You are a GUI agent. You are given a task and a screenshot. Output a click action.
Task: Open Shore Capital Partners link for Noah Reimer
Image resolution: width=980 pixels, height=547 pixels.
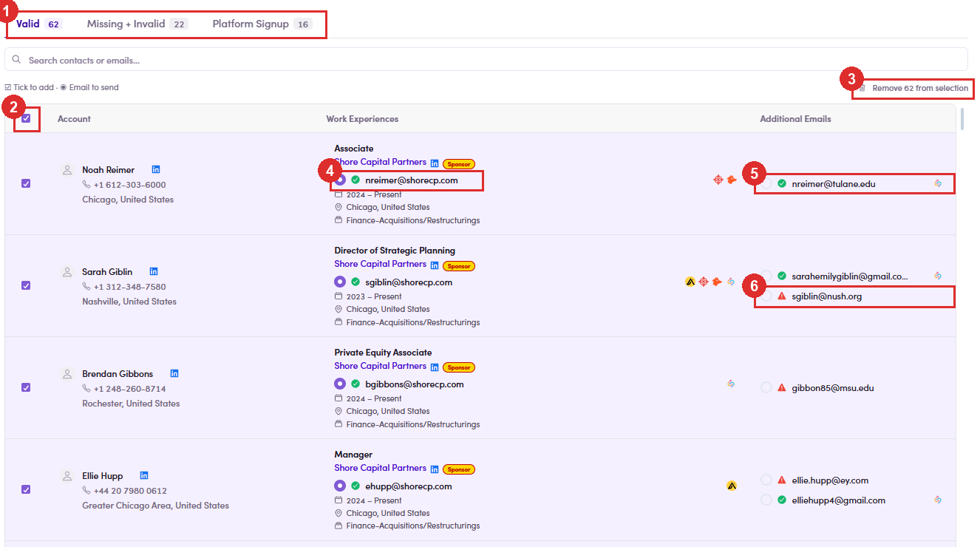380,162
